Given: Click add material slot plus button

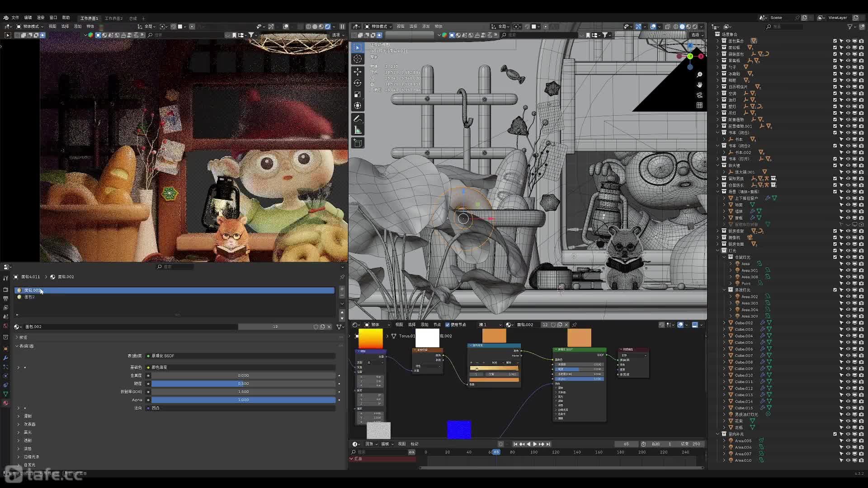Looking at the screenshot, I should 342,288.
